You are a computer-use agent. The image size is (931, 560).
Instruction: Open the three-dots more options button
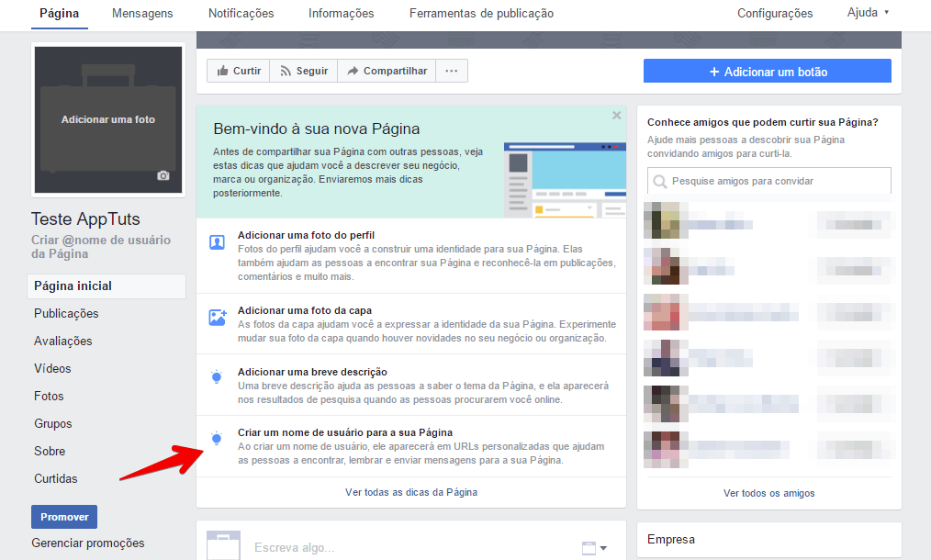point(451,71)
